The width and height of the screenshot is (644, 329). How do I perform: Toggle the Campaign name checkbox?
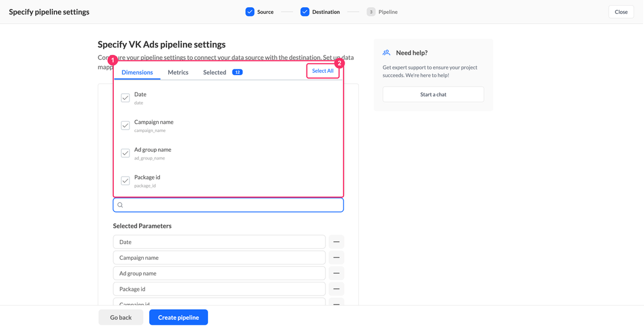[125, 125]
